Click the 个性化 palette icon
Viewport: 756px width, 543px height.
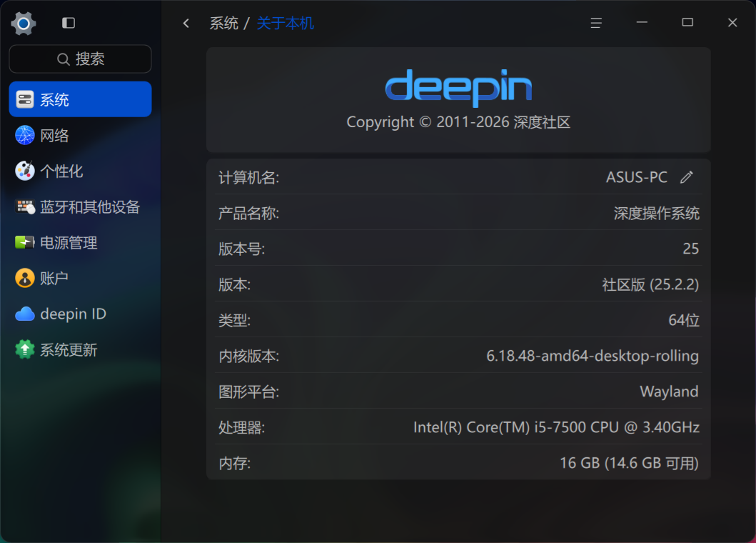pyautogui.click(x=24, y=171)
